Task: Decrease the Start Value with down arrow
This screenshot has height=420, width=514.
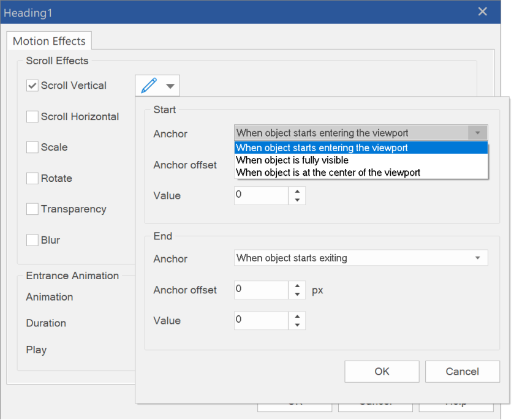Action: click(x=297, y=200)
